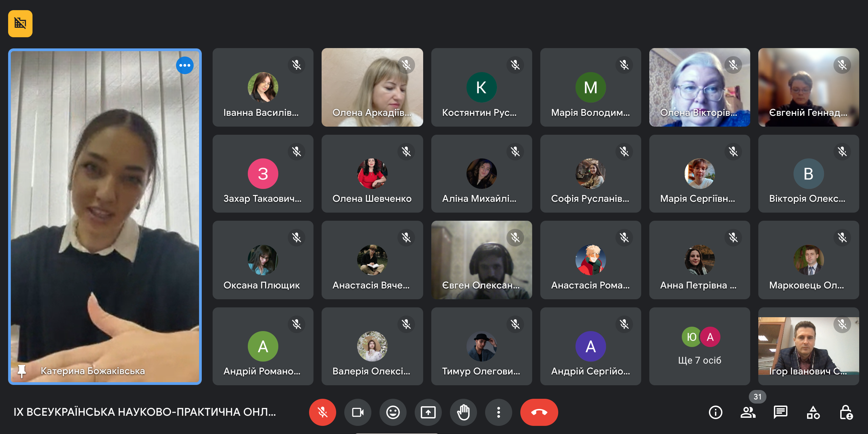Screen dimensions: 868x434
Task: Click Захар Такаович... pink avatar tile
Action: tap(263, 174)
